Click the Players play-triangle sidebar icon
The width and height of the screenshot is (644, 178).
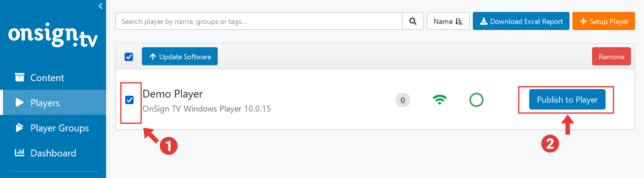19,103
